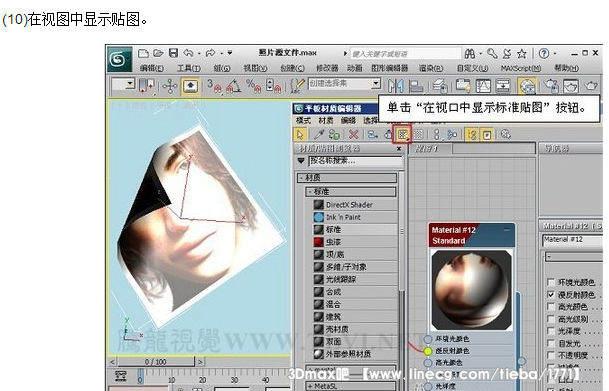609x391 pixels.
Task: Collapse the Material #12 node with minus
Action: [507, 230]
